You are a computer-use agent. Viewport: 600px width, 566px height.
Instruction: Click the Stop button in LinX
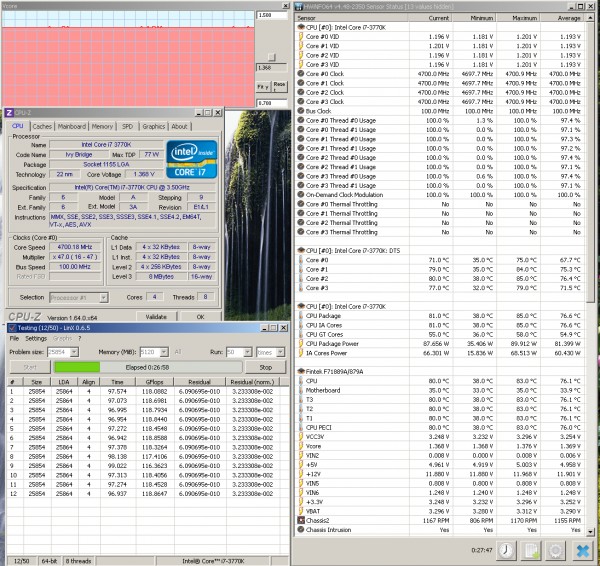(x=266, y=367)
